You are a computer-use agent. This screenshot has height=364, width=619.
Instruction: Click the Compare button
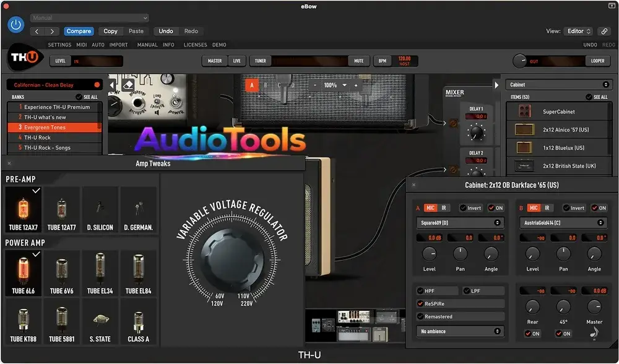79,31
